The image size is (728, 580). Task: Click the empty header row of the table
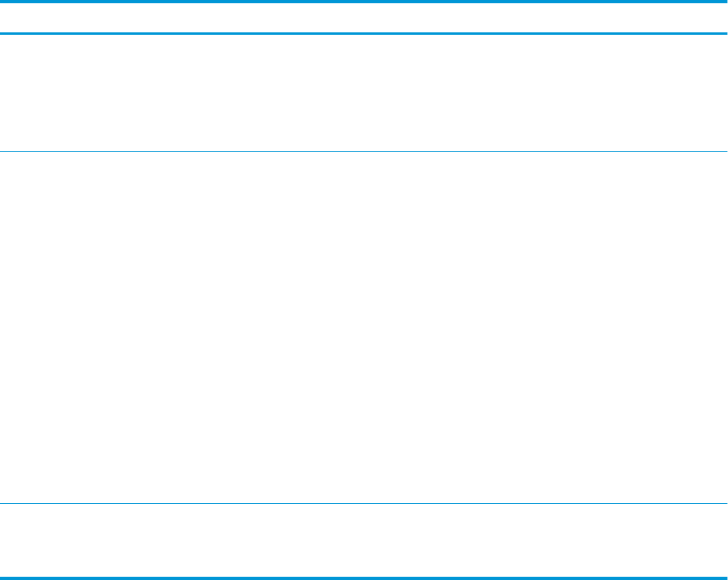coord(364,18)
